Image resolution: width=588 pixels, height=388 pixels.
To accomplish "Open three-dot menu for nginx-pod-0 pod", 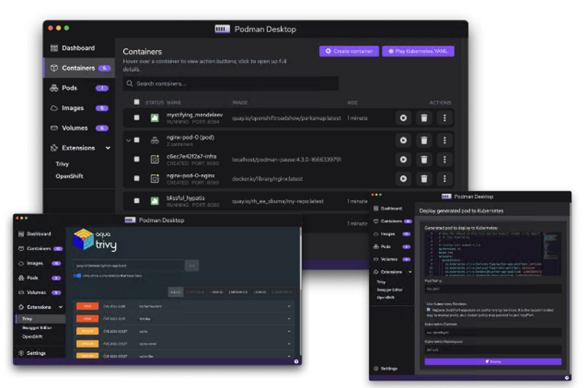I will click(444, 141).
